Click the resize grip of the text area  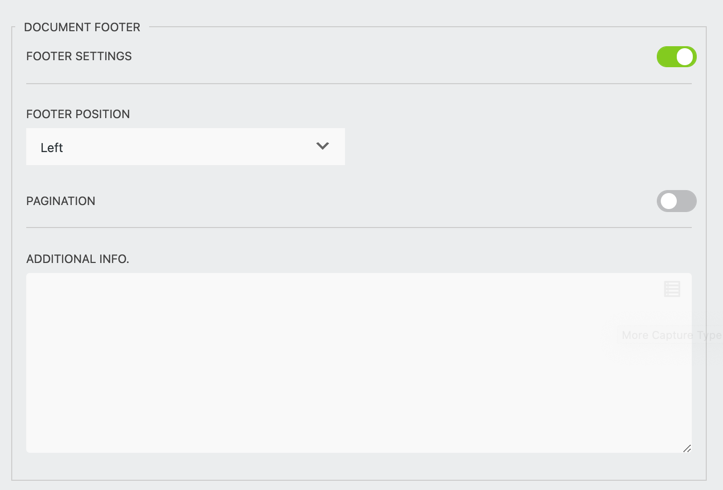pyautogui.click(x=687, y=448)
